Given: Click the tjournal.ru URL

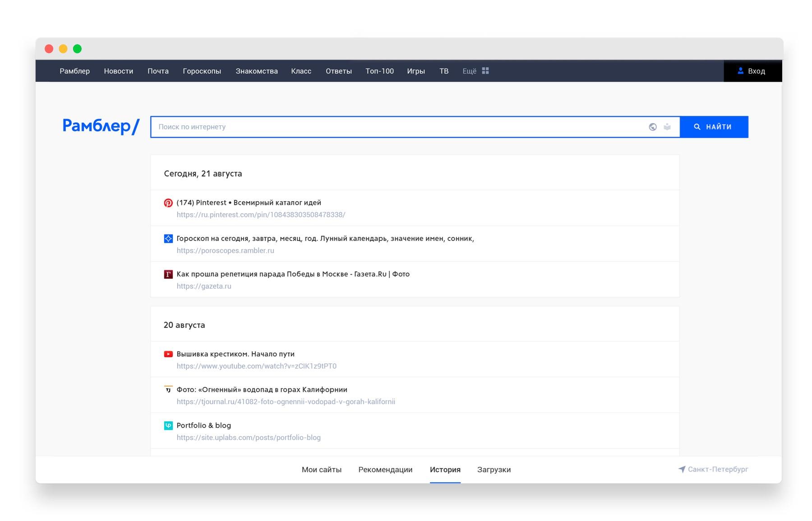Looking at the screenshot, I should tap(286, 401).
